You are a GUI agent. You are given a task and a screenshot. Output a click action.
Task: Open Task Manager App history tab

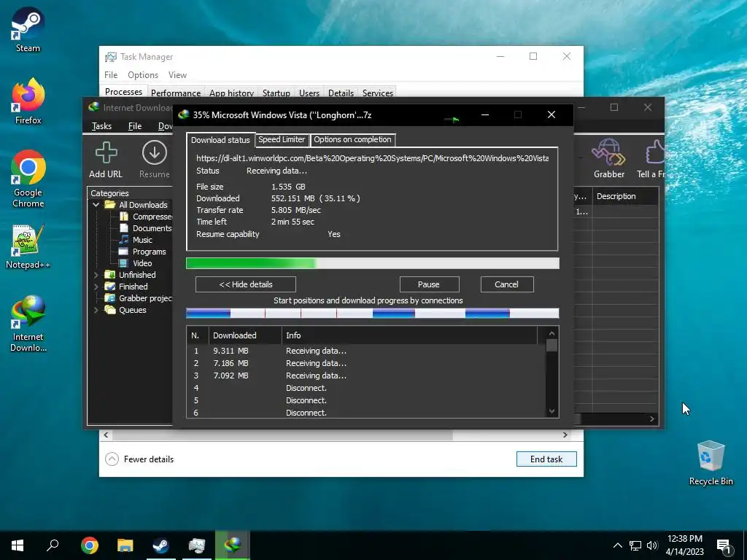[x=231, y=93]
